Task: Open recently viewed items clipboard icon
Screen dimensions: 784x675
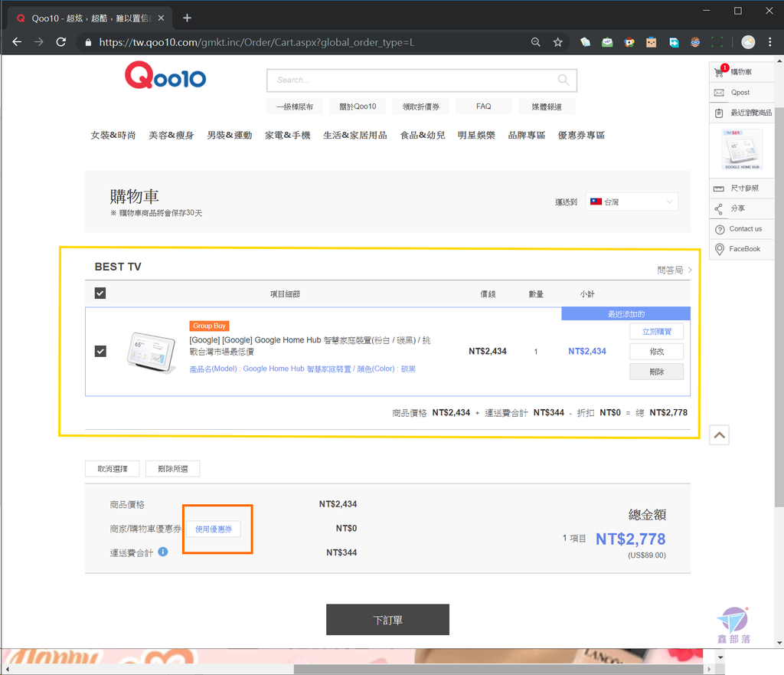Action: (x=719, y=113)
